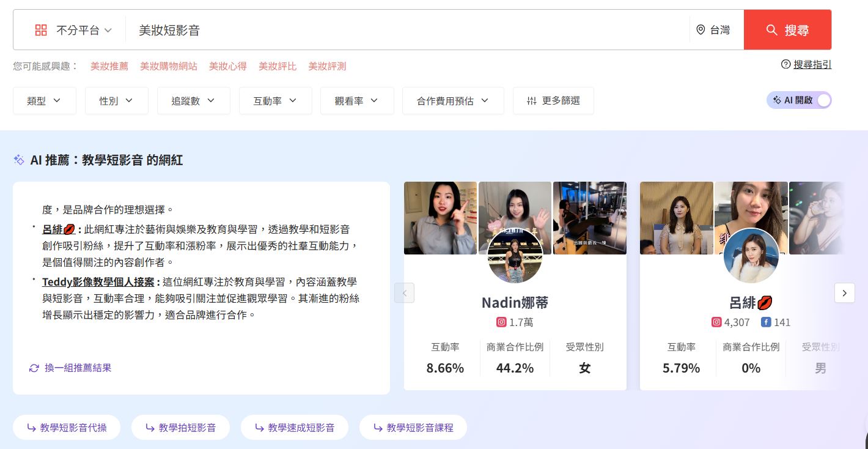This screenshot has height=449, width=868.
Task: Click Nadin娜蒂's round profile avatar
Action: [x=515, y=256]
